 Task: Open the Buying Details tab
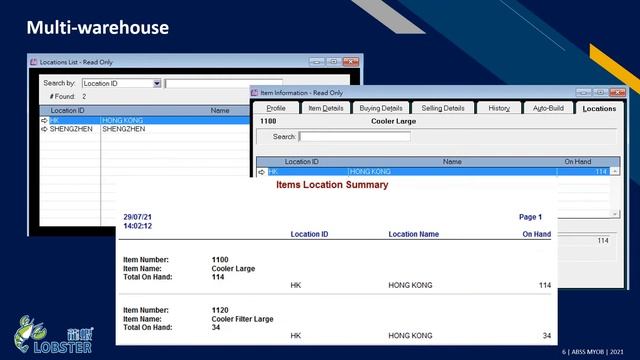point(381,108)
